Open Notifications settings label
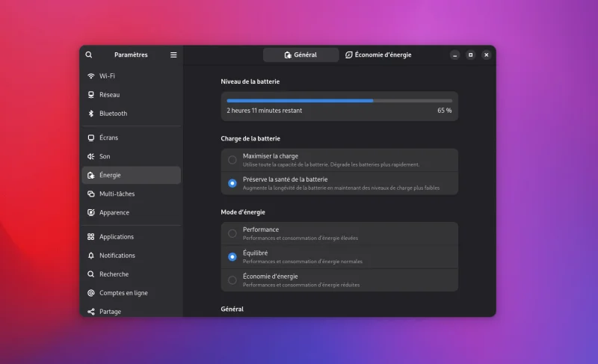Viewport: 598px width, 364px height. coord(117,256)
